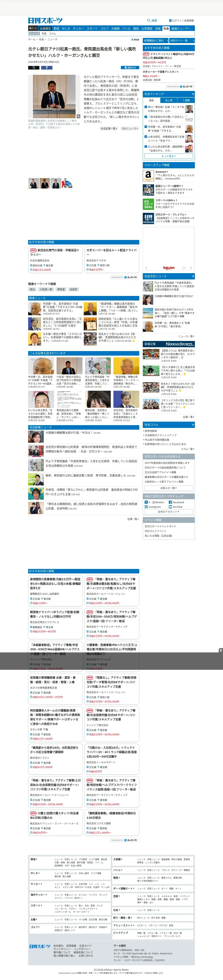This screenshot has width=223, height=980.
Task: Open the 日刊スポーツ header logo
Action: pyautogui.click(x=45, y=21)
